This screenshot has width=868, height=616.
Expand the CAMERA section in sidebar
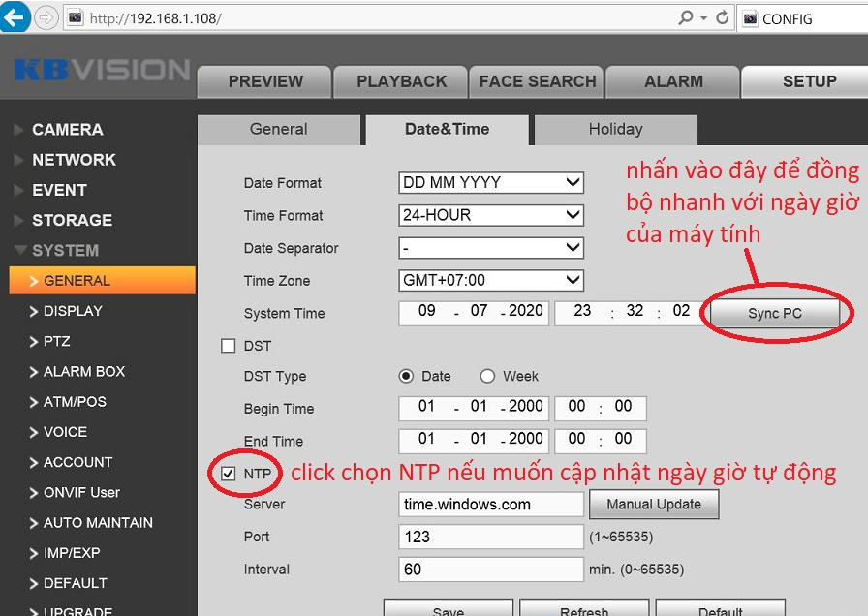67,130
